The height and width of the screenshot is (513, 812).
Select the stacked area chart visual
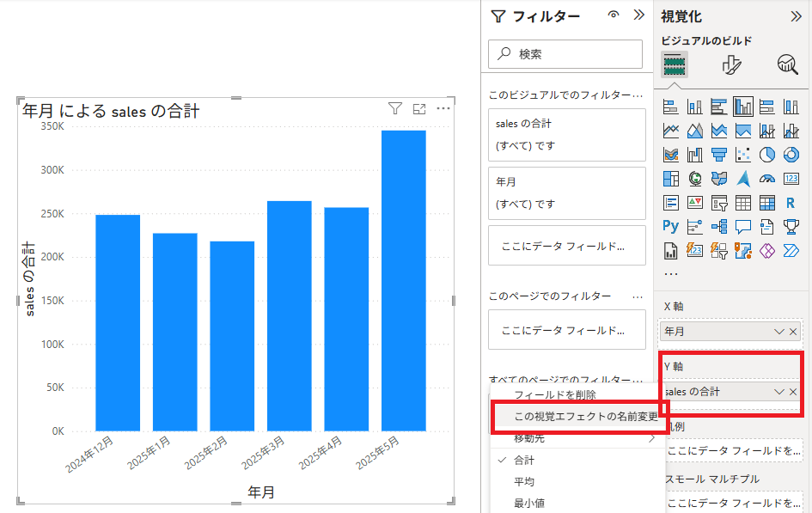point(719,131)
